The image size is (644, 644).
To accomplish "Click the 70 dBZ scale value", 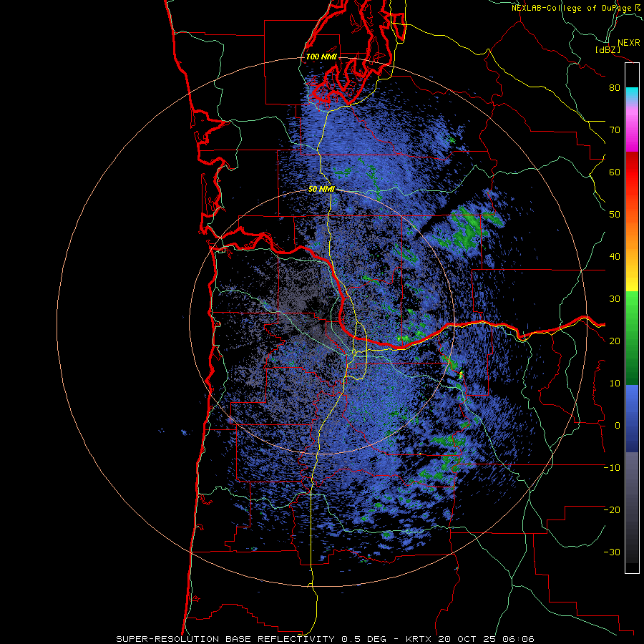I will [615, 130].
